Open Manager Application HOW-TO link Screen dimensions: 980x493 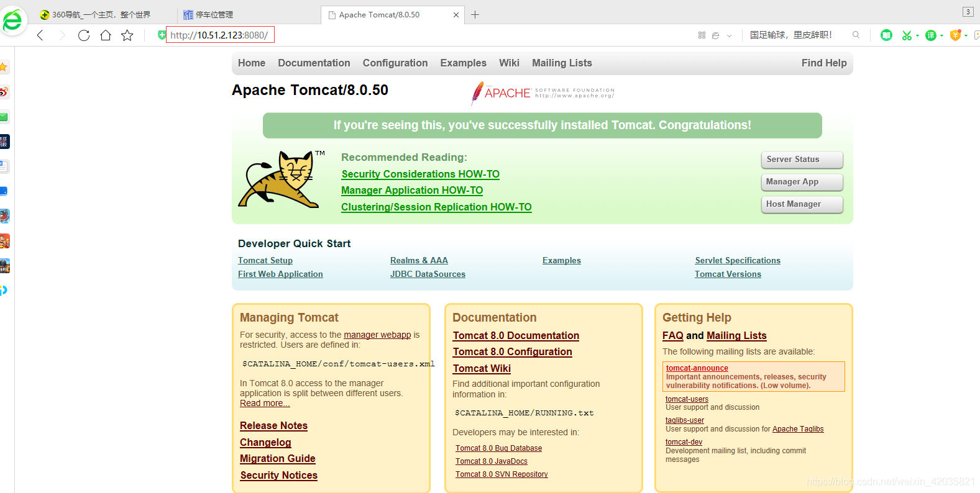click(412, 191)
